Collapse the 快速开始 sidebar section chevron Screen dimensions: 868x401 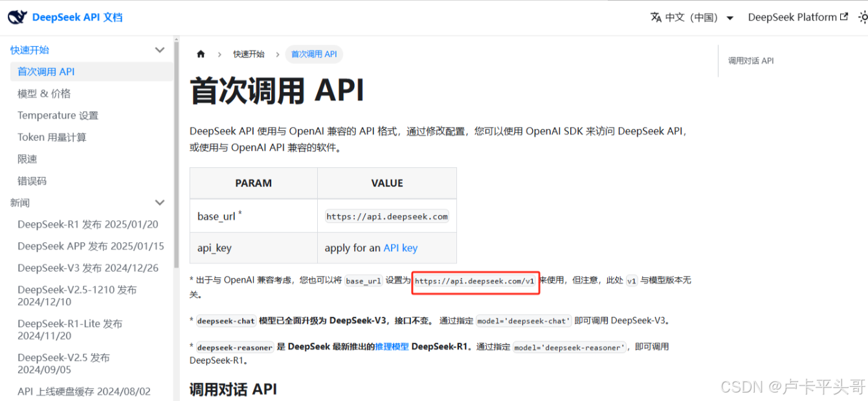point(160,50)
